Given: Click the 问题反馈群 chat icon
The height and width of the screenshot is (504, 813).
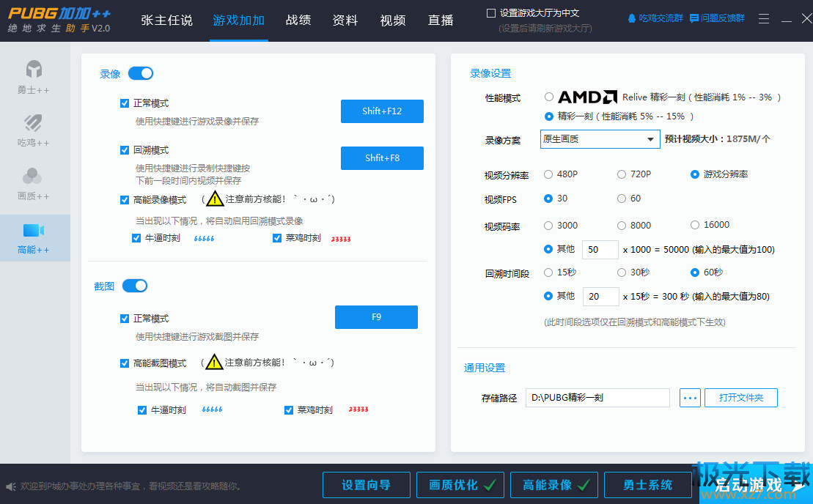Looking at the screenshot, I should pos(694,18).
